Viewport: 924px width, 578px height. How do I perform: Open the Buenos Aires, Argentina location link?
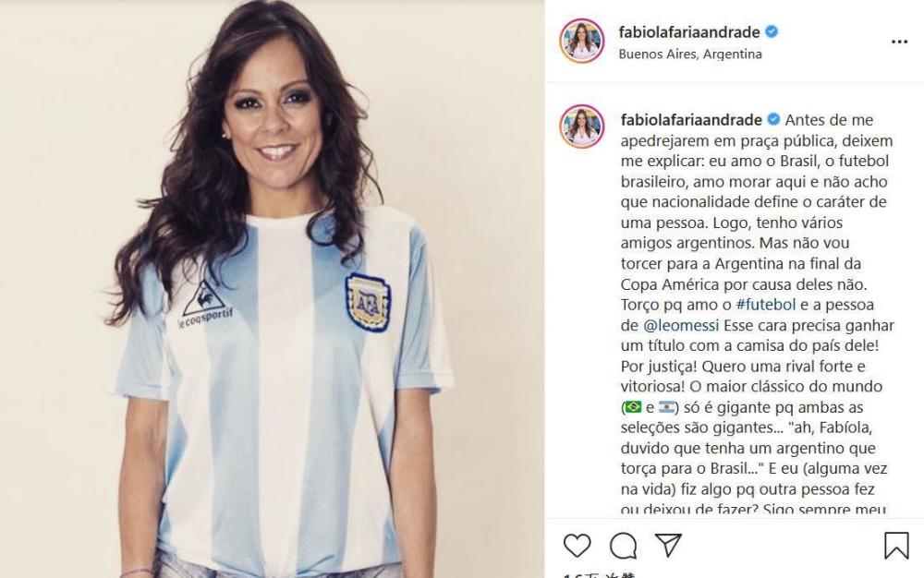pyautogui.click(x=690, y=54)
